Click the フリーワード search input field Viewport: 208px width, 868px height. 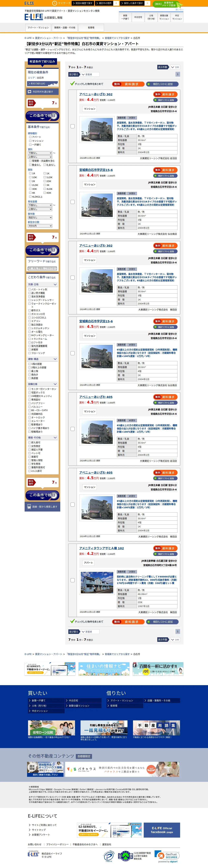pyautogui.click(x=43, y=268)
